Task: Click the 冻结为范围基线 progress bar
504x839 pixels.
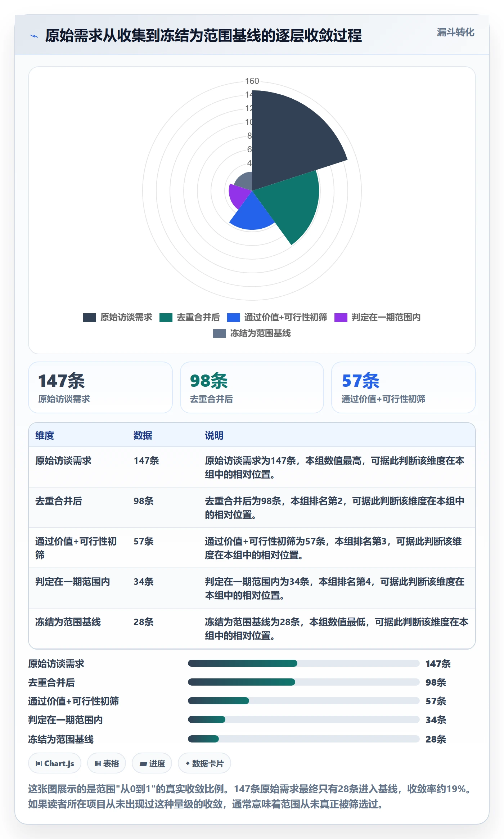Action: (303, 739)
